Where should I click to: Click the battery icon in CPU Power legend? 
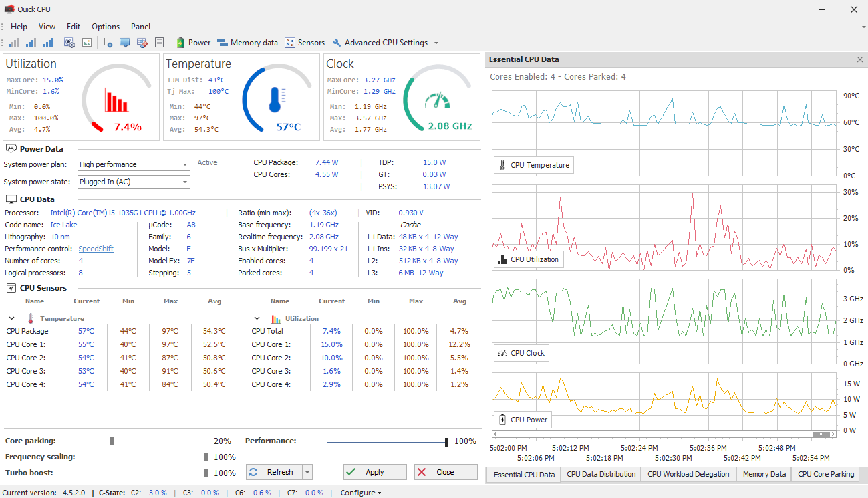tap(502, 420)
